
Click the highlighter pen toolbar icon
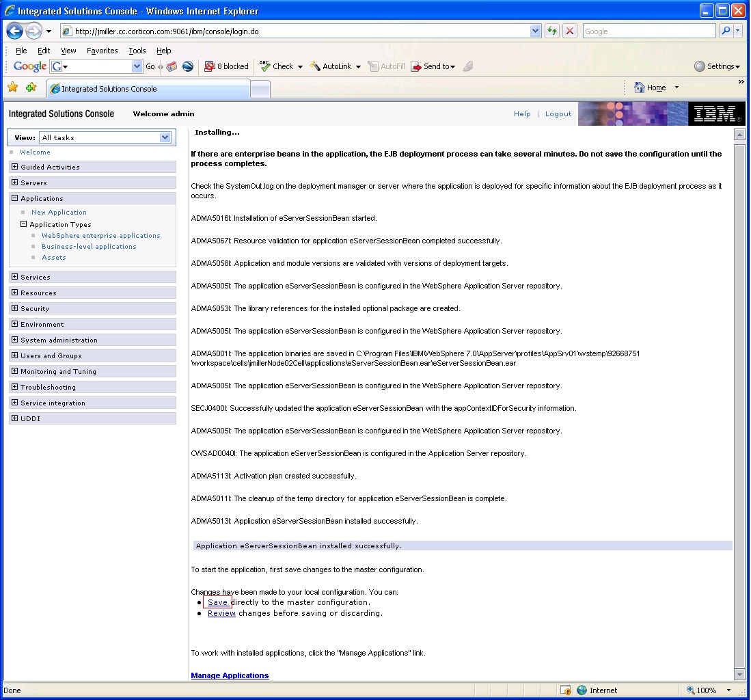pos(468,66)
